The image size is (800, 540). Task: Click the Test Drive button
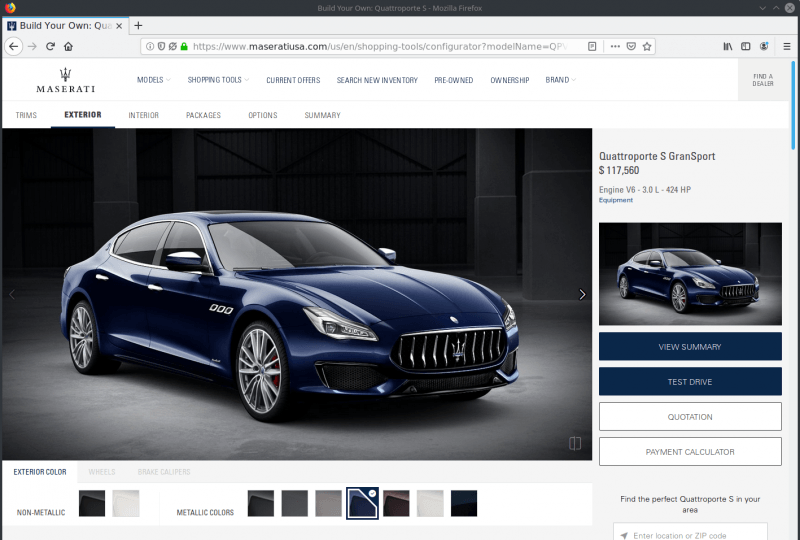click(x=690, y=381)
